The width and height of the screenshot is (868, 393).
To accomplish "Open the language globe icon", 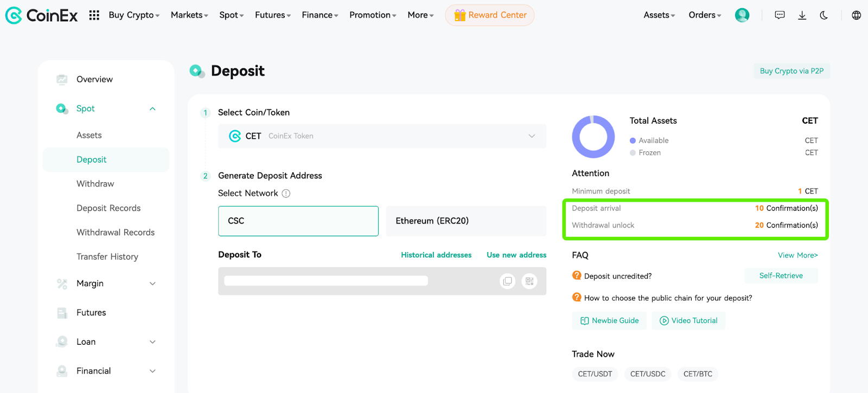I will (856, 15).
